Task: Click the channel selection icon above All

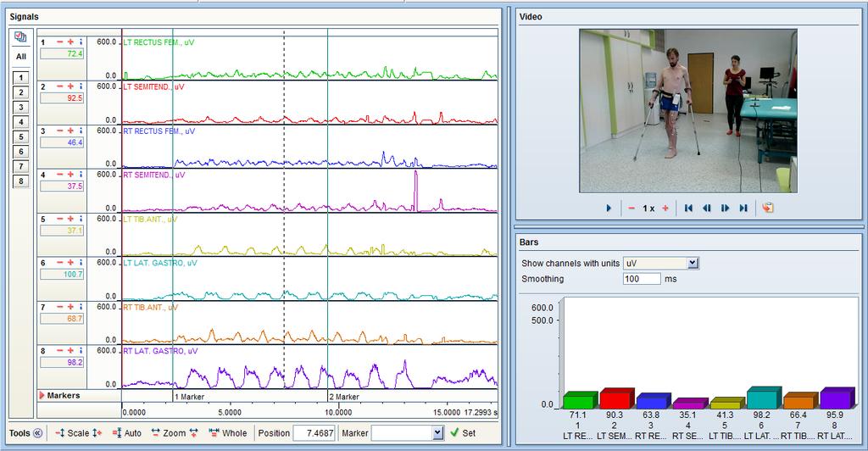Action: pos(21,37)
